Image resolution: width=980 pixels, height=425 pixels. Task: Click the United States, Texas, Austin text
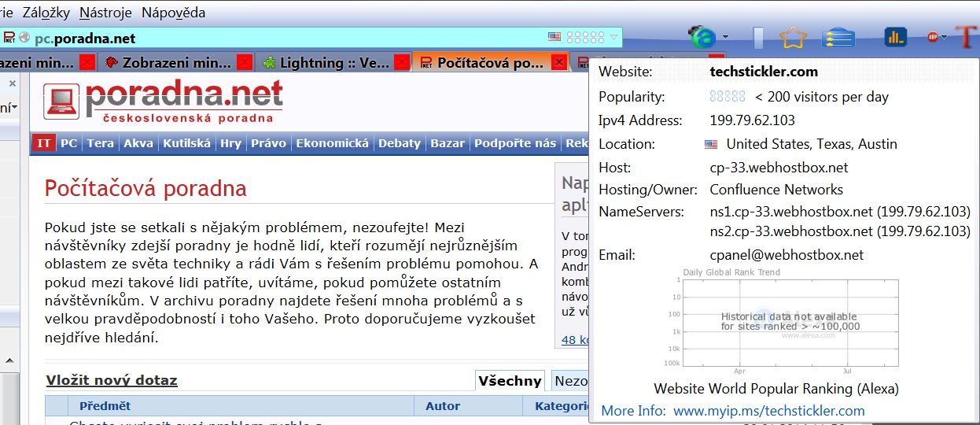[812, 144]
